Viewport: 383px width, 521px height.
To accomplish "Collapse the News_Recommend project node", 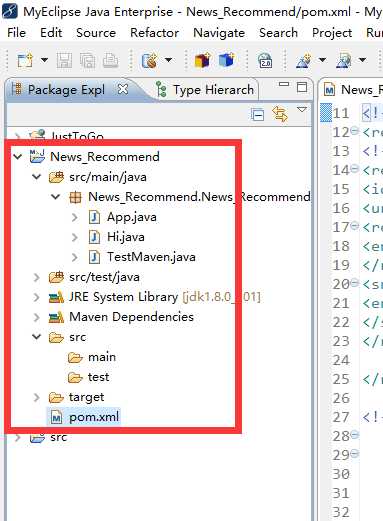I will pos(18,156).
